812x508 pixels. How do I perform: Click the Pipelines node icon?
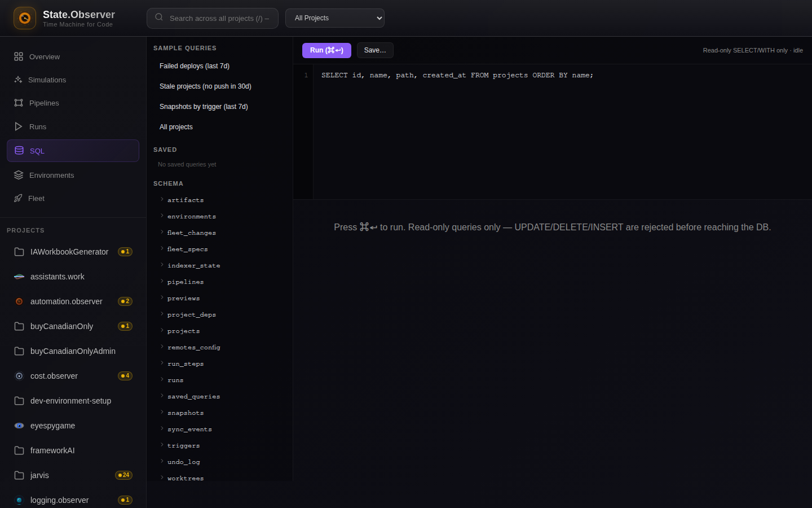coord(19,103)
